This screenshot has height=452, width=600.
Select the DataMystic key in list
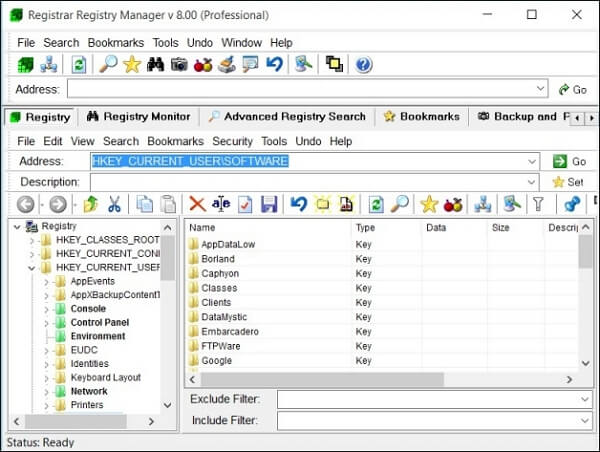[x=224, y=317]
